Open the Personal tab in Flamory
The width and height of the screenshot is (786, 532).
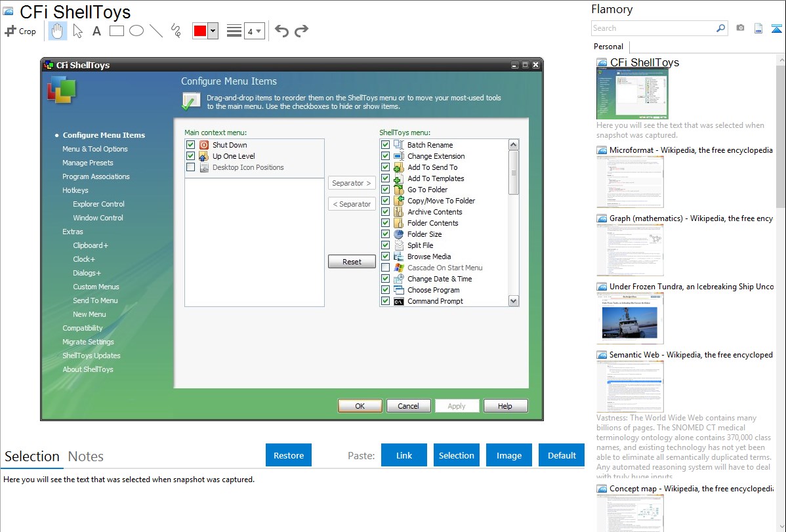[x=609, y=47]
